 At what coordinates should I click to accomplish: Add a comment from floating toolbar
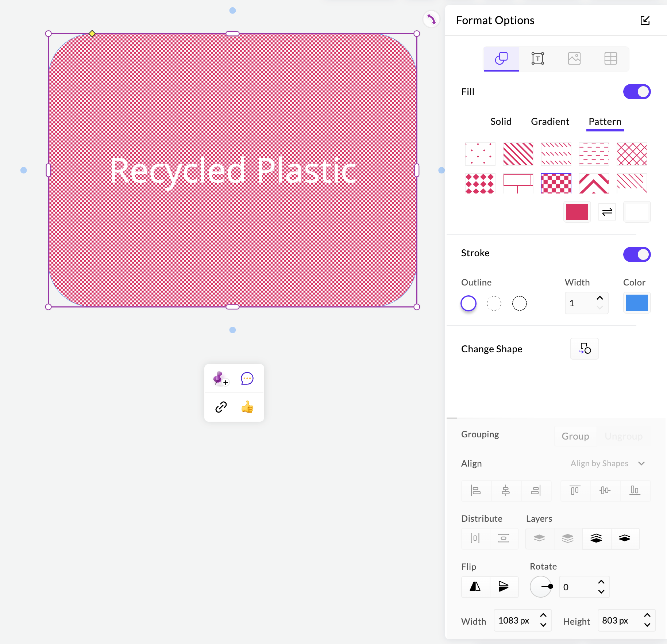[x=247, y=379]
